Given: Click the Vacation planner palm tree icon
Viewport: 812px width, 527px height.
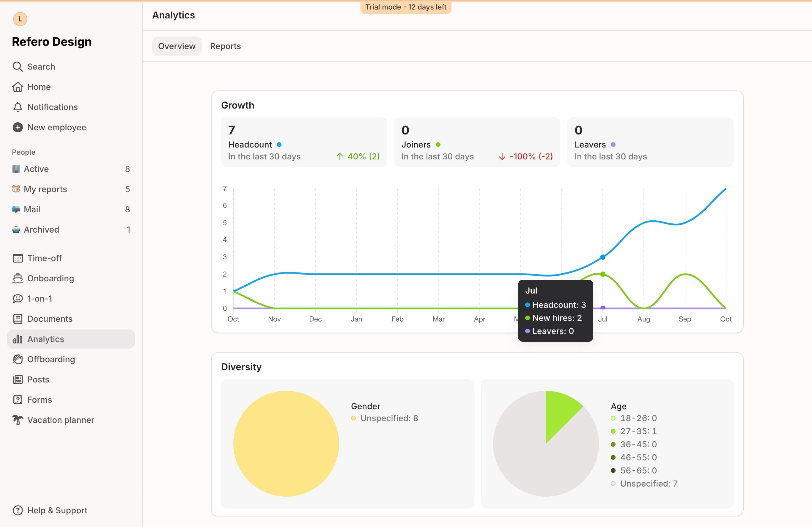Looking at the screenshot, I should click(x=18, y=420).
